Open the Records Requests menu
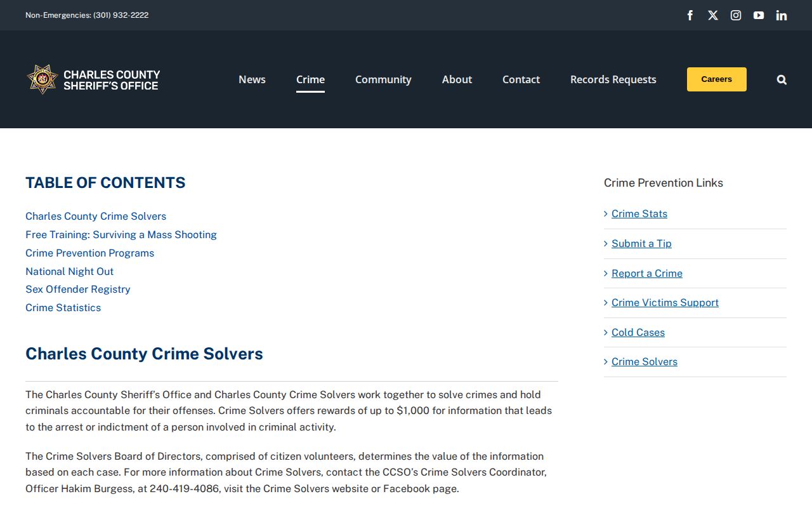The width and height of the screenshot is (812, 508). coord(613,79)
